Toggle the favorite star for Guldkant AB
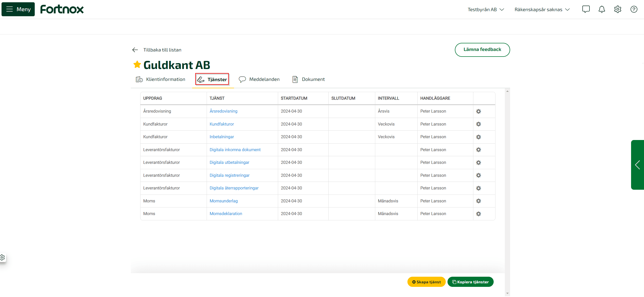 pos(137,64)
